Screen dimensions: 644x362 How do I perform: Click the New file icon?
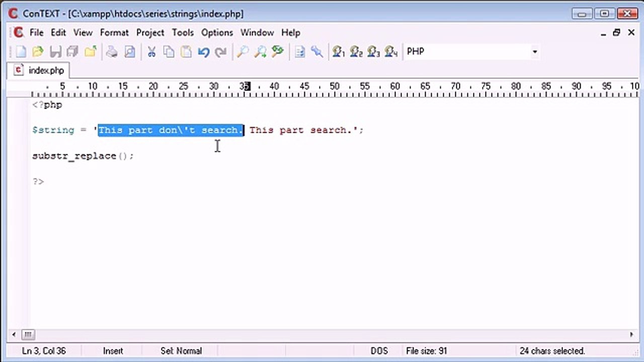click(x=21, y=51)
